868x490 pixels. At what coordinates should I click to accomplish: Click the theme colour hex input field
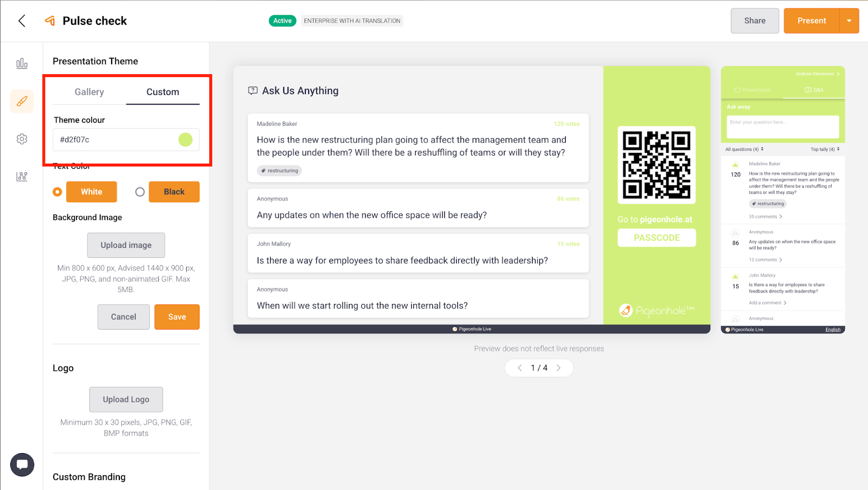(114, 140)
